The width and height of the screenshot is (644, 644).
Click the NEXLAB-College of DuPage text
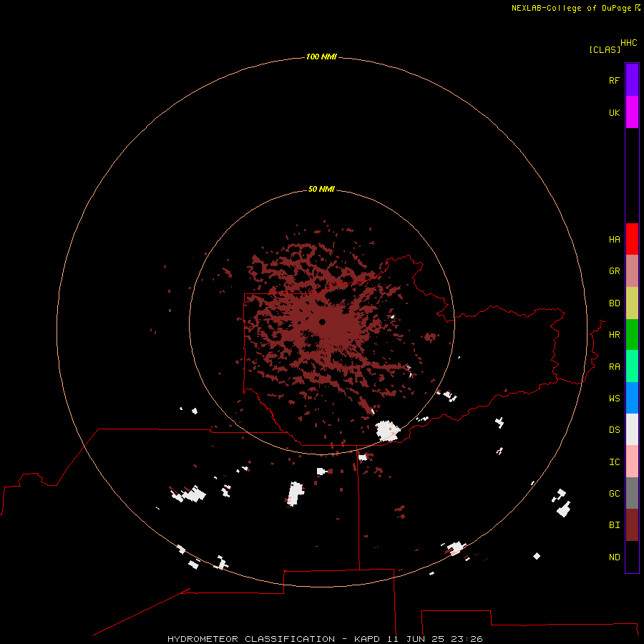(571, 8)
